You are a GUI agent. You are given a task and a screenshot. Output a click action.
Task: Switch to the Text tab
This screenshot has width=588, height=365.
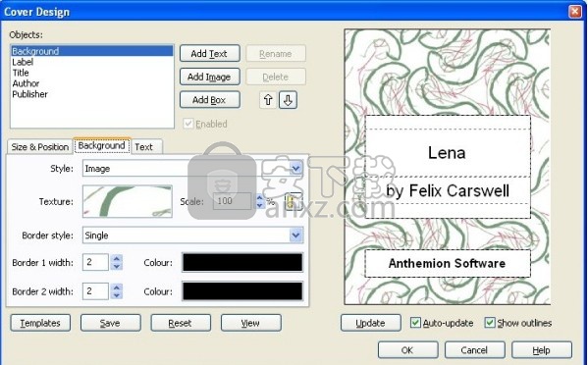pos(144,146)
